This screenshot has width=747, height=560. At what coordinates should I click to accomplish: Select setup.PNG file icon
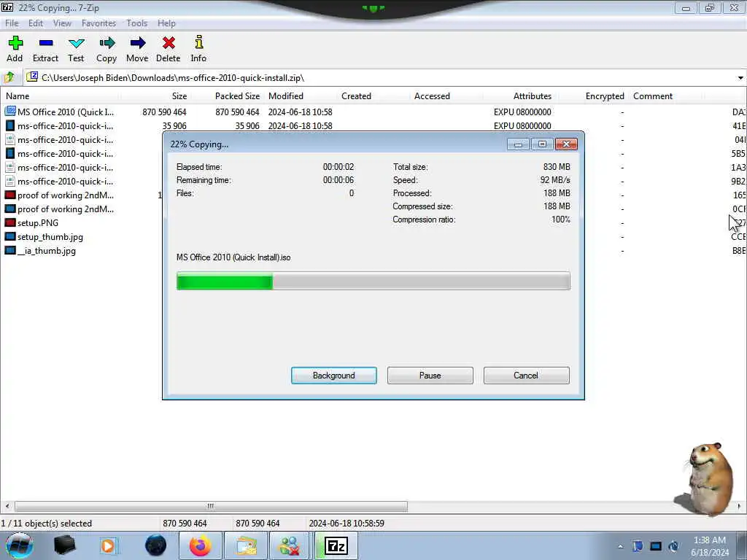click(x=10, y=222)
